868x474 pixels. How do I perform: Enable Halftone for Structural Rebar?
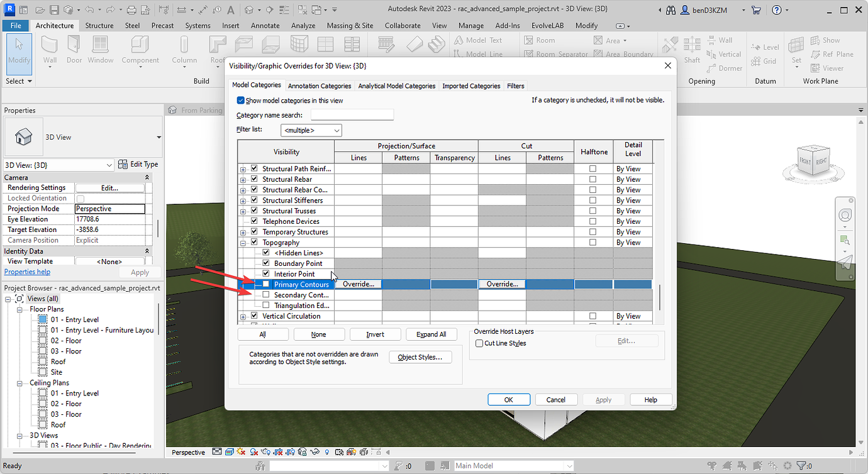(x=593, y=179)
